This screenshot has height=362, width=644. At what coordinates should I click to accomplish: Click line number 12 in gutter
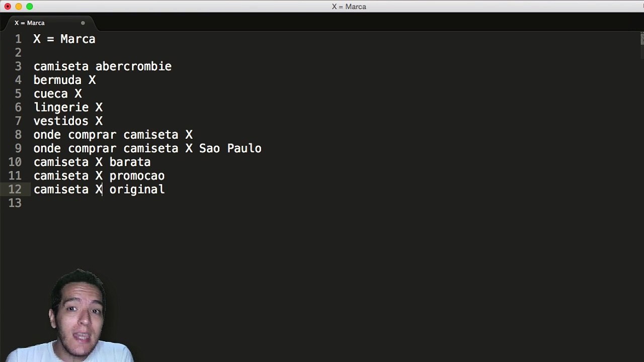point(15,190)
